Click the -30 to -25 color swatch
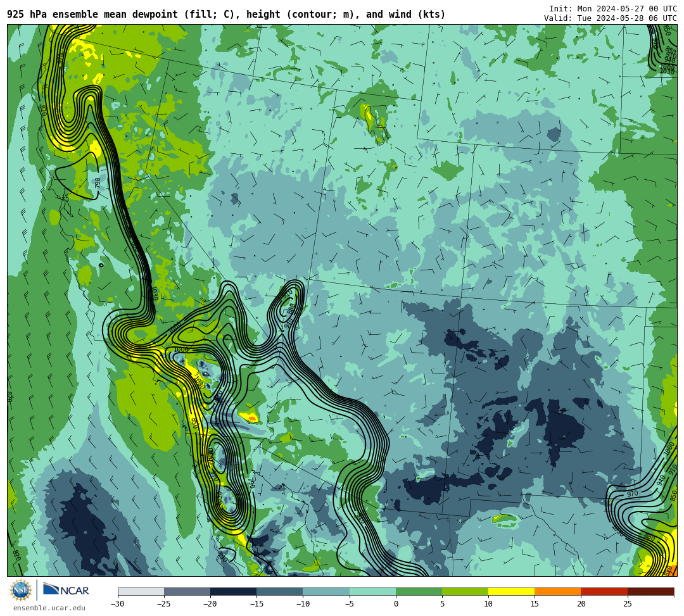Image resolution: width=684 pixels, height=616 pixels. pyautogui.click(x=141, y=592)
